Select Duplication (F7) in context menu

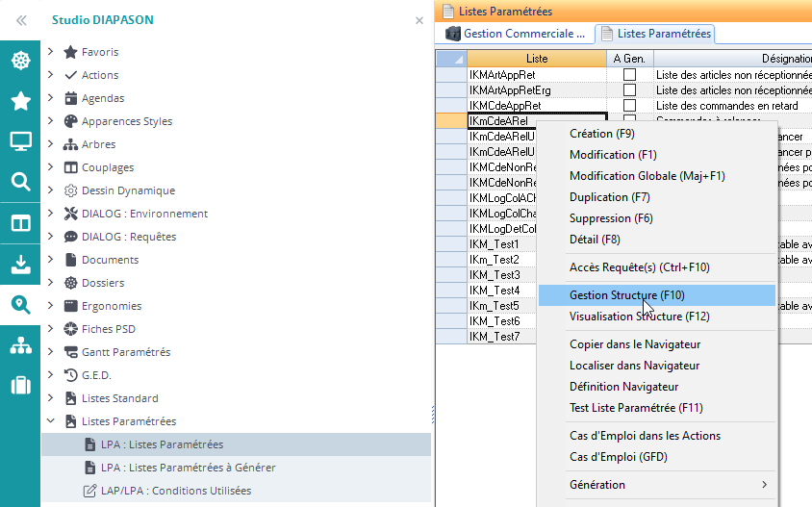(609, 197)
